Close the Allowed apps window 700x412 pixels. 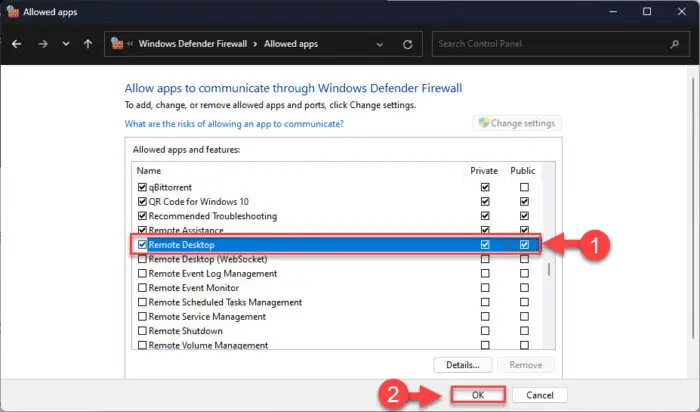(x=681, y=12)
